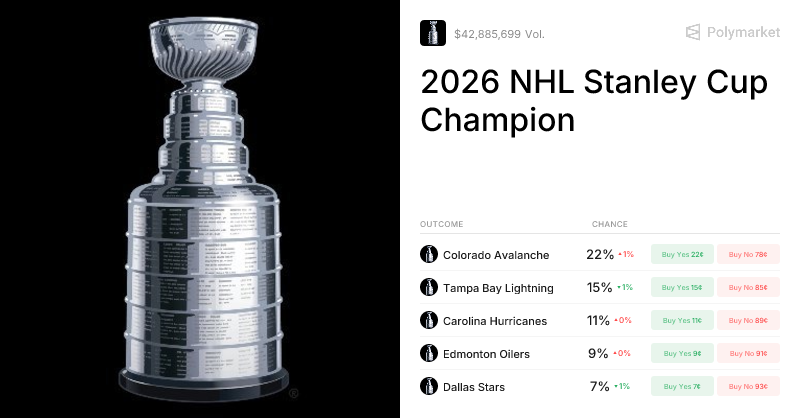Click the Polymarket logo icon

coord(693,33)
